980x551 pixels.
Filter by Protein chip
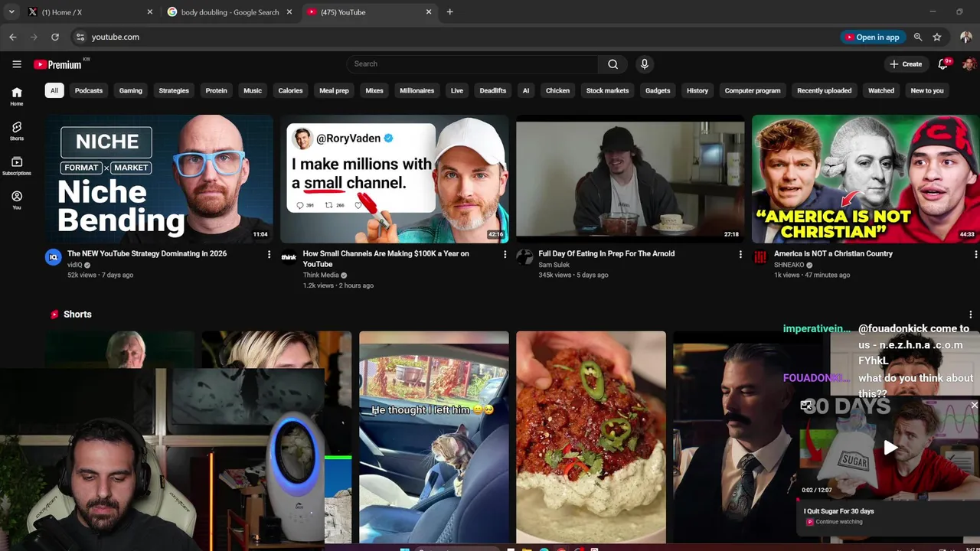216,90
